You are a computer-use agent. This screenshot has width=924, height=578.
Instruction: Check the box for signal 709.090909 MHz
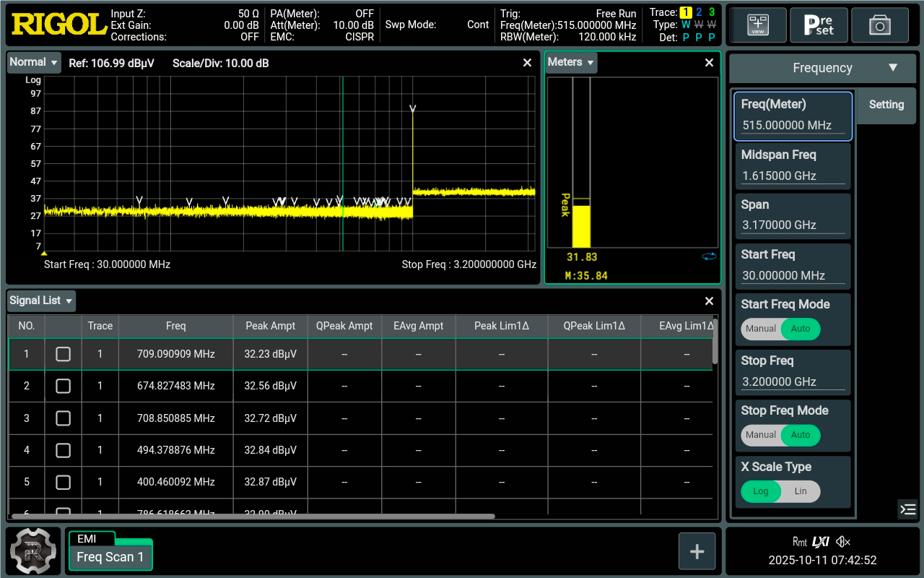click(x=64, y=354)
